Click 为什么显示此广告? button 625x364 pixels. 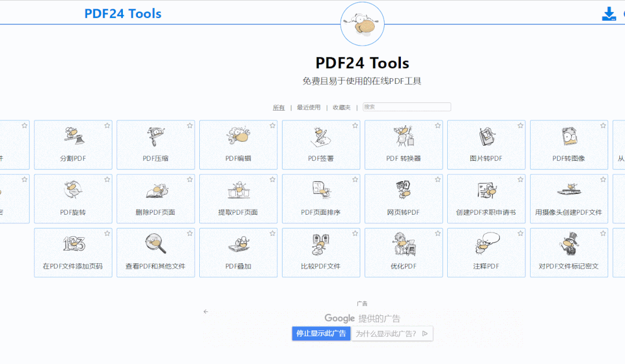(392, 333)
